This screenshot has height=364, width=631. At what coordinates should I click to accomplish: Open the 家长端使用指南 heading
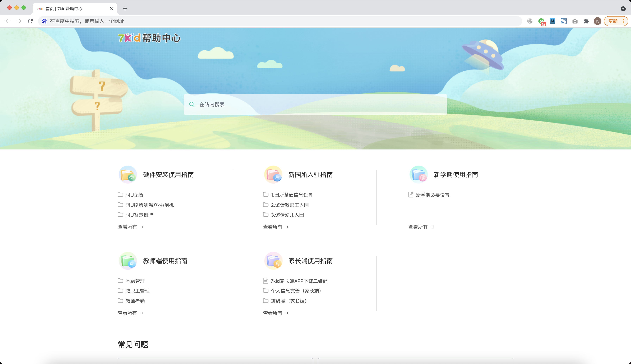(310, 261)
